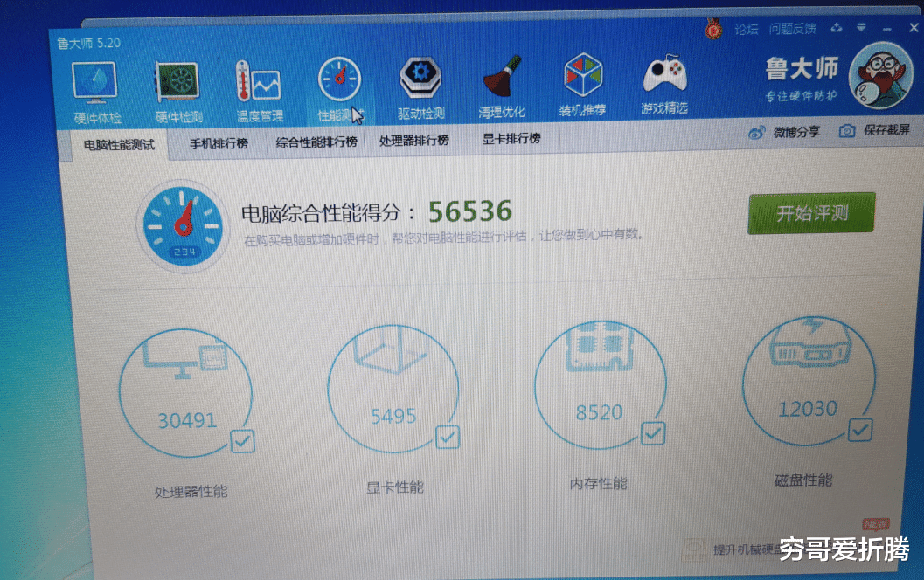924x580 pixels.
Task: Open the 温度管理 temperature management icon
Action: (259, 82)
